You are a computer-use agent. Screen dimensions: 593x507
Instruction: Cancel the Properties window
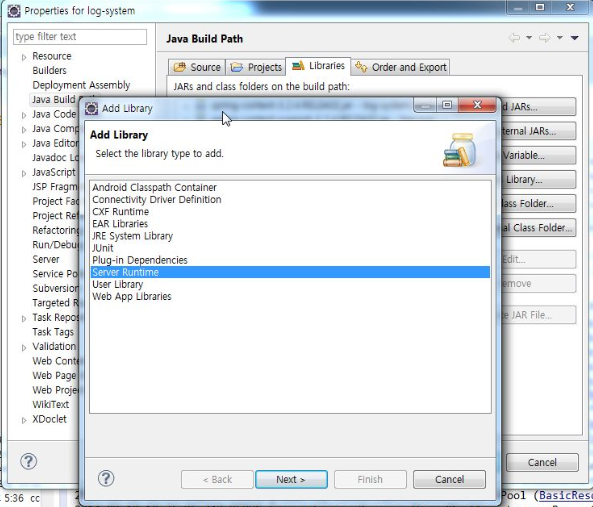pos(542,462)
